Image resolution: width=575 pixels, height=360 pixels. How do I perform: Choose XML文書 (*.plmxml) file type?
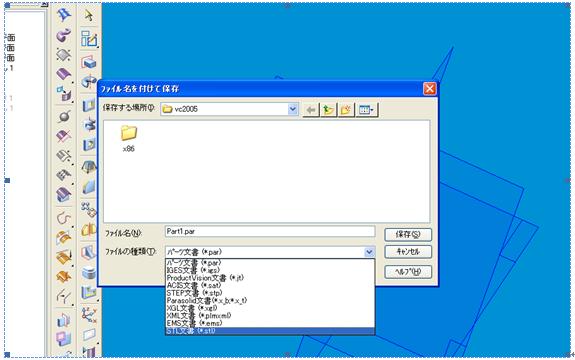pyautogui.click(x=270, y=316)
